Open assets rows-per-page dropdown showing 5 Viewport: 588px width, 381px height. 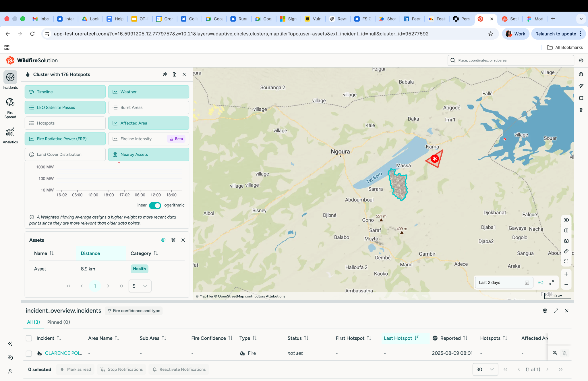point(140,286)
